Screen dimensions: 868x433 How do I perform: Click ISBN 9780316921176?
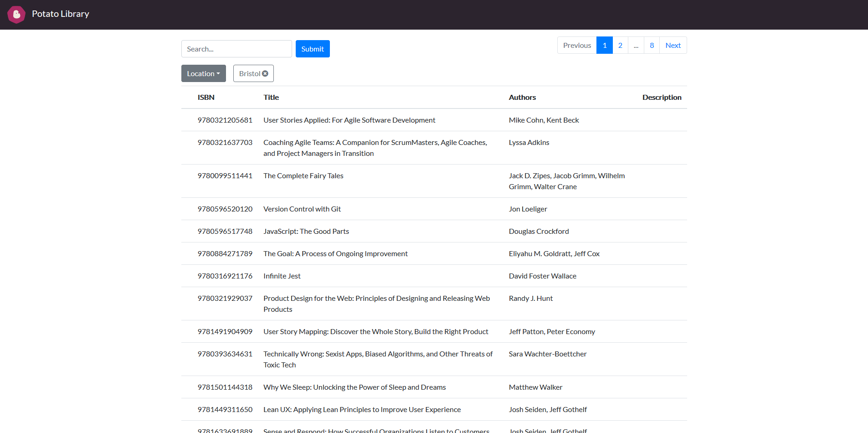point(225,276)
